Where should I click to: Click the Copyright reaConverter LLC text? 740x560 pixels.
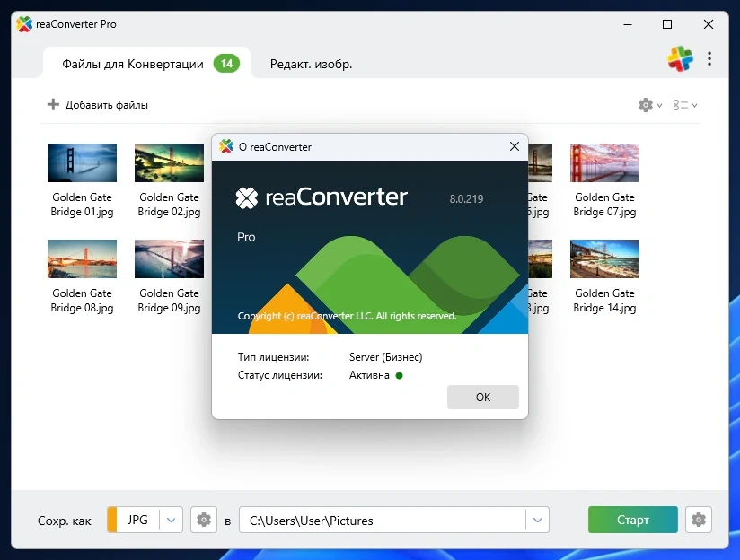tap(347, 316)
